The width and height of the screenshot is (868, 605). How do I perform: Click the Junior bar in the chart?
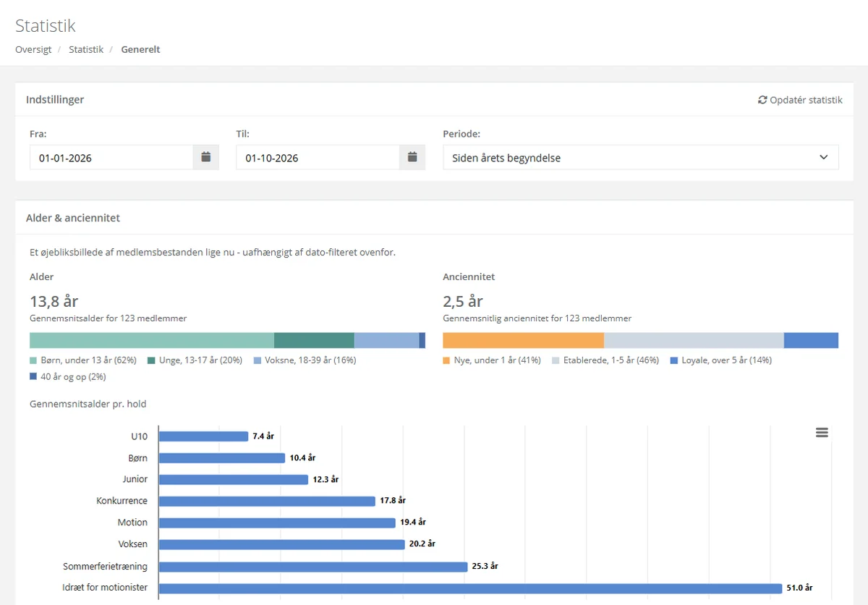click(x=234, y=479)
